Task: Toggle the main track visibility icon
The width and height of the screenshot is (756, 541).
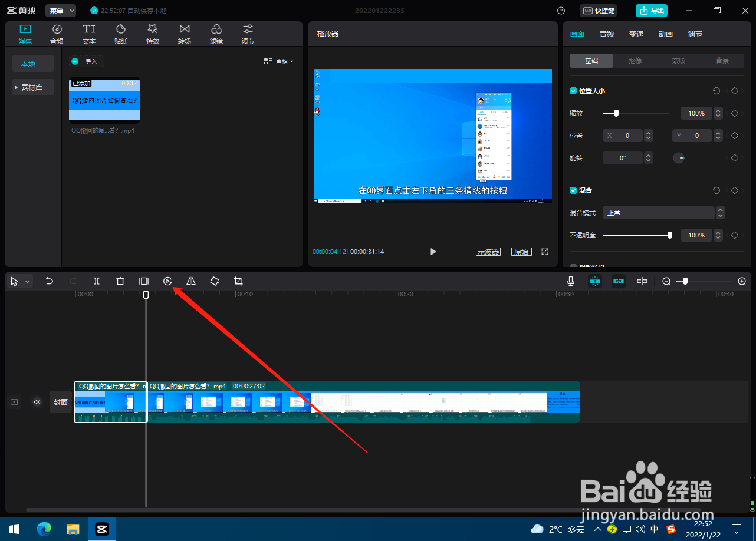Action: point(14,402)
